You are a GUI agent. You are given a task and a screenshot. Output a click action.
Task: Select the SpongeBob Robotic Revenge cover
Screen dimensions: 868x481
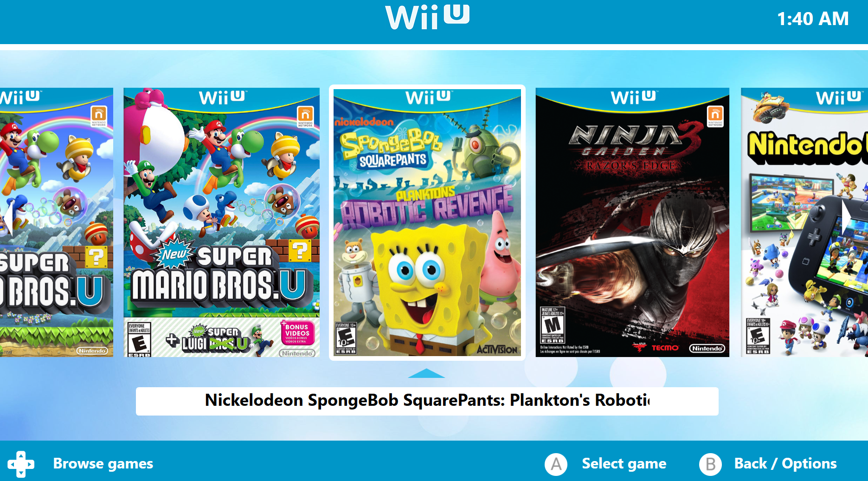click(427, 222)
